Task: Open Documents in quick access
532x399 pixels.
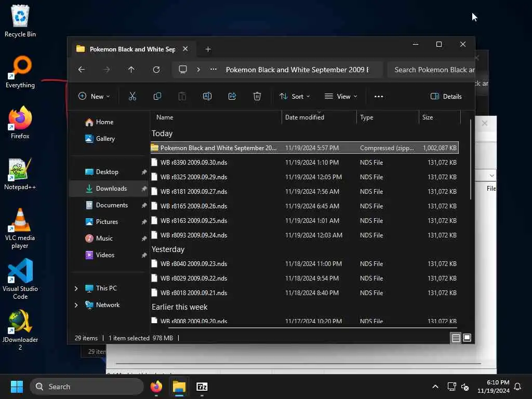Action: [109, 205]
